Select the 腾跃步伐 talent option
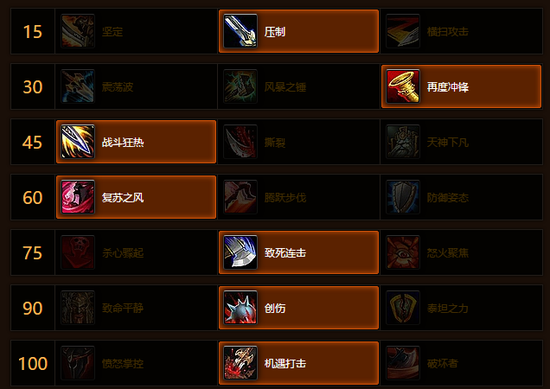550x389 pixels. pos(299,197)
